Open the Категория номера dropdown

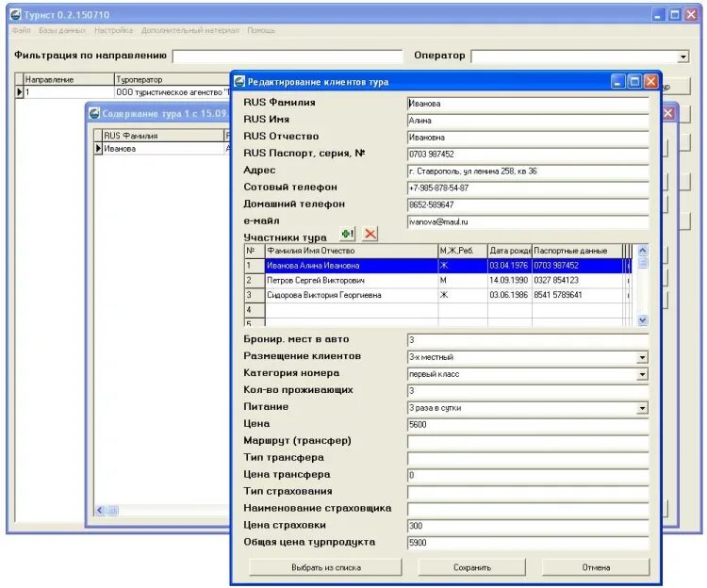[642, 375]
